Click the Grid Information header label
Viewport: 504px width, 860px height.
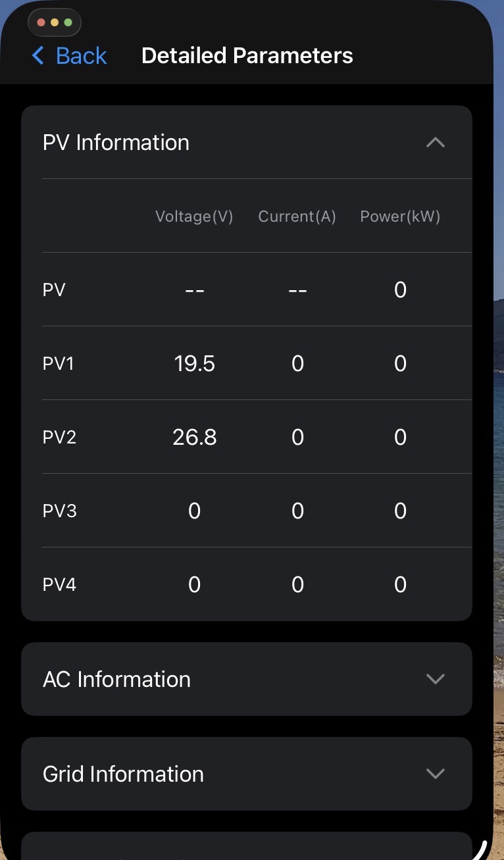[x=123, y=774]
